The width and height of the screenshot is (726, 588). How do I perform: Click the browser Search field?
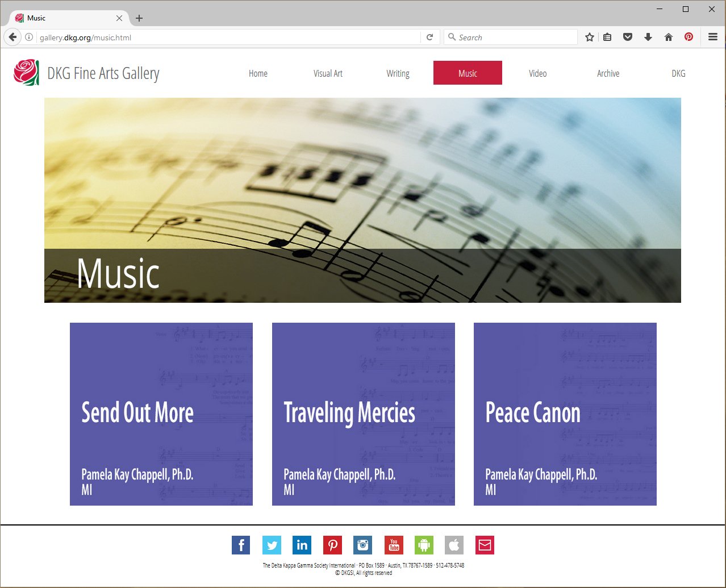(x=510, y=37)
